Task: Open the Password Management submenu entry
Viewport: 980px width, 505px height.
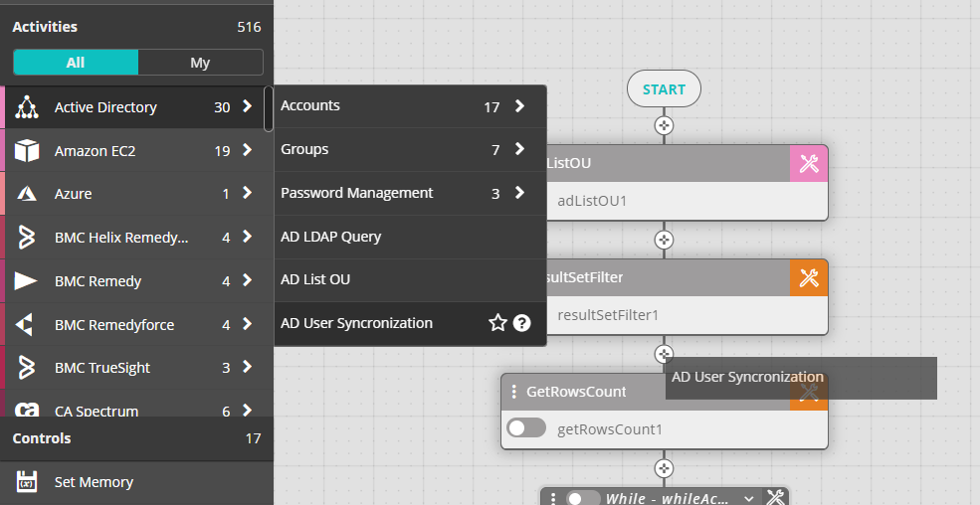Action: point(410,193)
